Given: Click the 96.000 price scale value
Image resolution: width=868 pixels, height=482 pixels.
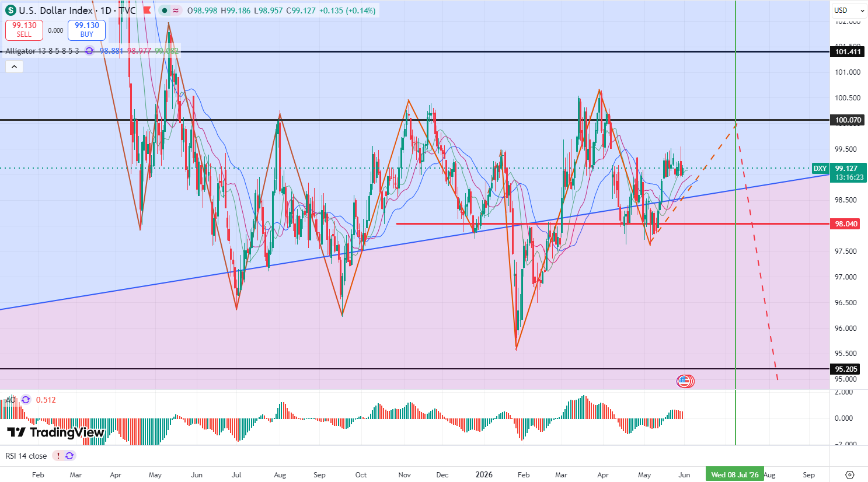Looking at the screenshot, I should (x=847, y=329).
